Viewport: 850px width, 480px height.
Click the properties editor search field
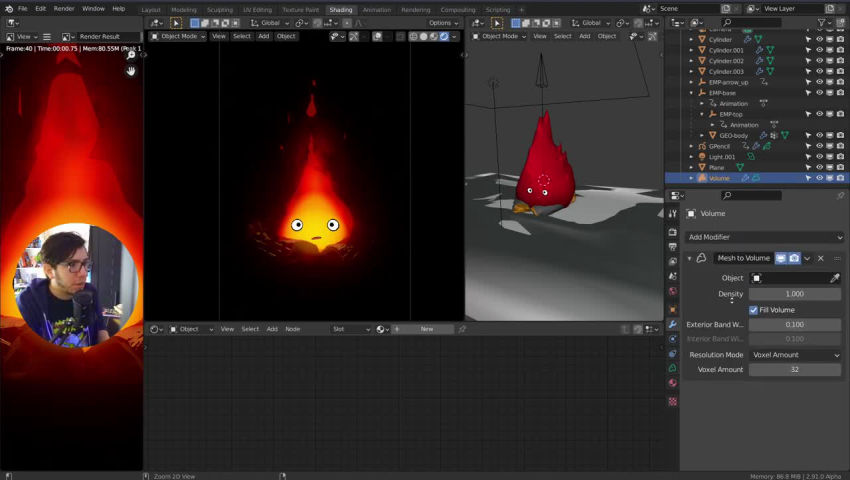[x=751, y=195]
